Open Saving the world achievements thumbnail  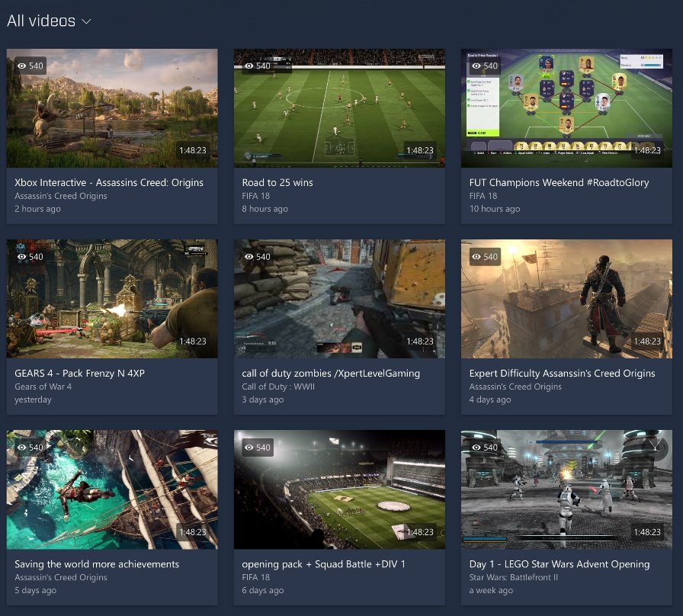coord(112,489)
